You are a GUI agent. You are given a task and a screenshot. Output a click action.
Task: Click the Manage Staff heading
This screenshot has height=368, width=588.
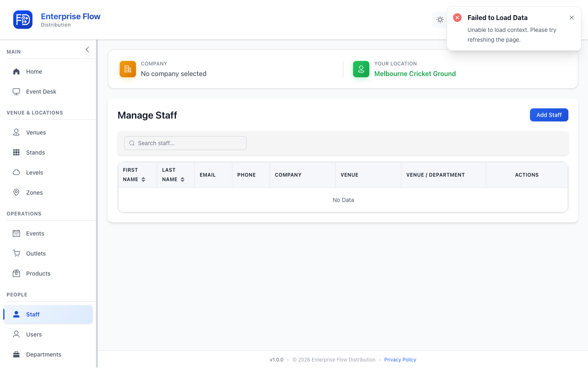point(147,115)
